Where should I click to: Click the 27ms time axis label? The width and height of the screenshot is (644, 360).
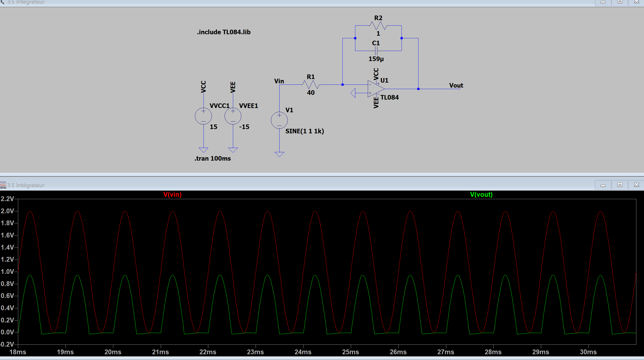[x=446, y=352]
